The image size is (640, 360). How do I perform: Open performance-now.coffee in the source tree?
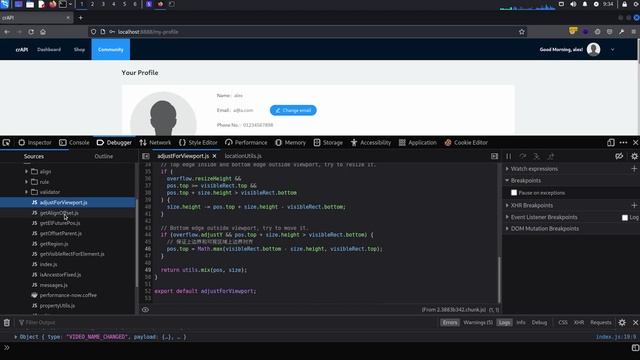[68, 295]
